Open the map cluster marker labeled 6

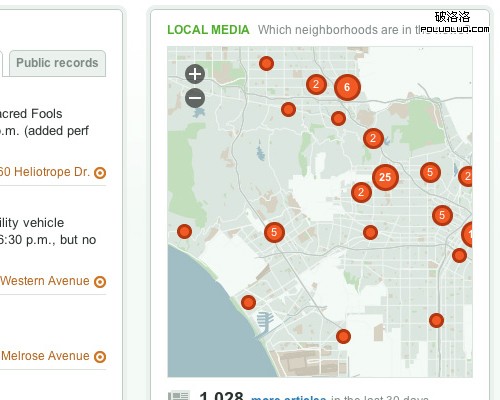tap(347, 87)
